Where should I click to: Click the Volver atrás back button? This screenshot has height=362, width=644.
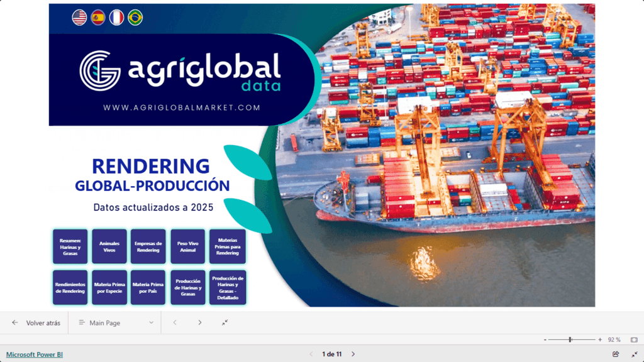36,322
